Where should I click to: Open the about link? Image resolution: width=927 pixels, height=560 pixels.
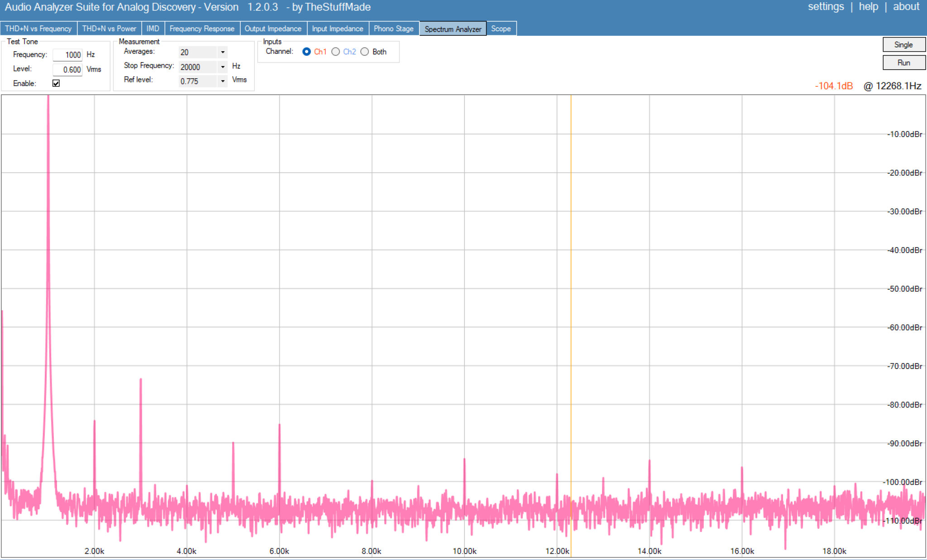906,7
